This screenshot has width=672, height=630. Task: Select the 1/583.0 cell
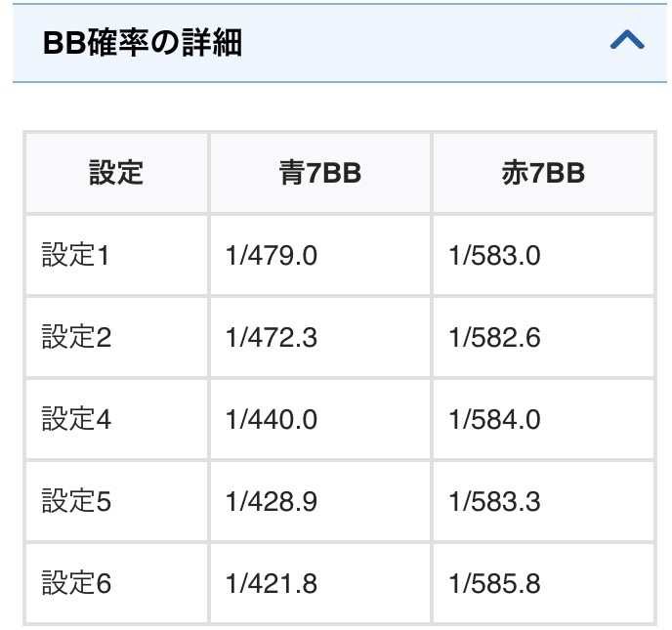[x=543, y=255]
